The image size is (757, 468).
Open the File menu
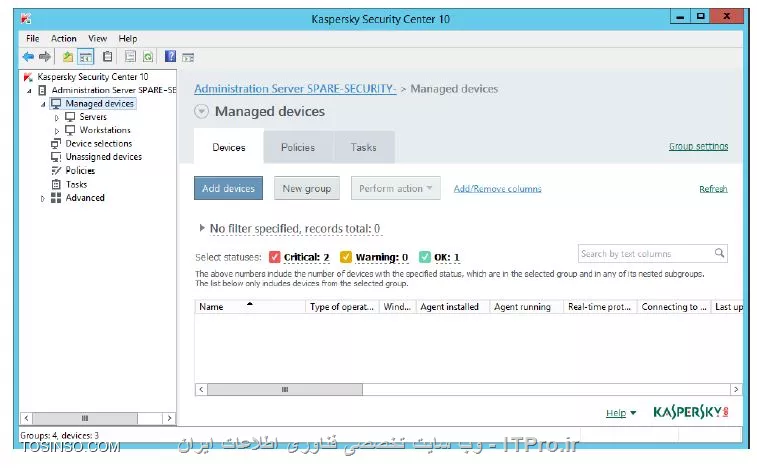tap(33, 39)
